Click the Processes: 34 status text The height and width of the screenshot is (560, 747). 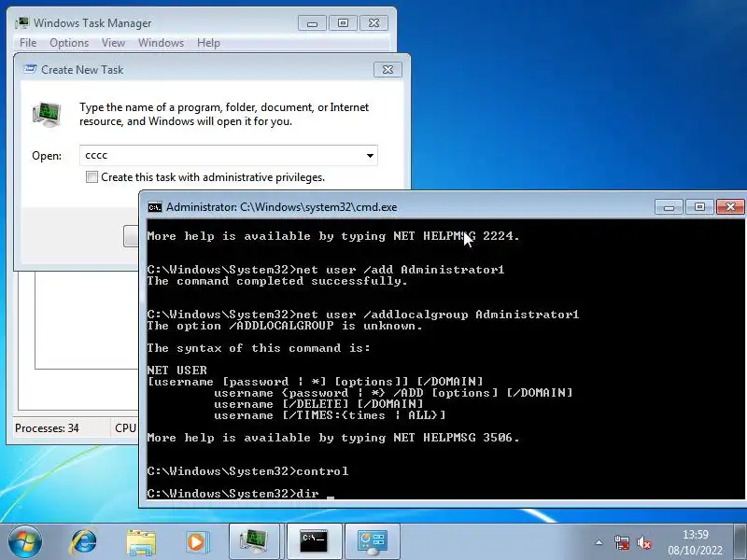point(47,428)
